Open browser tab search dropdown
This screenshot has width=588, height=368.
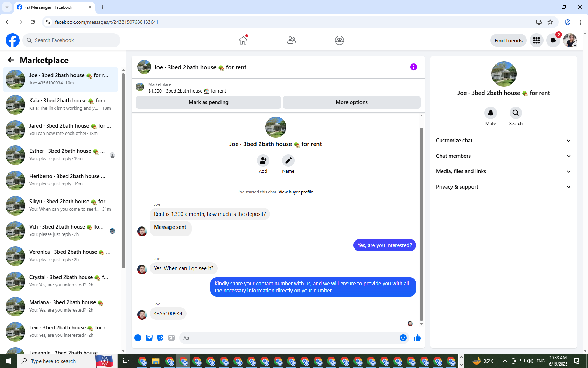(x=7, y=7)
